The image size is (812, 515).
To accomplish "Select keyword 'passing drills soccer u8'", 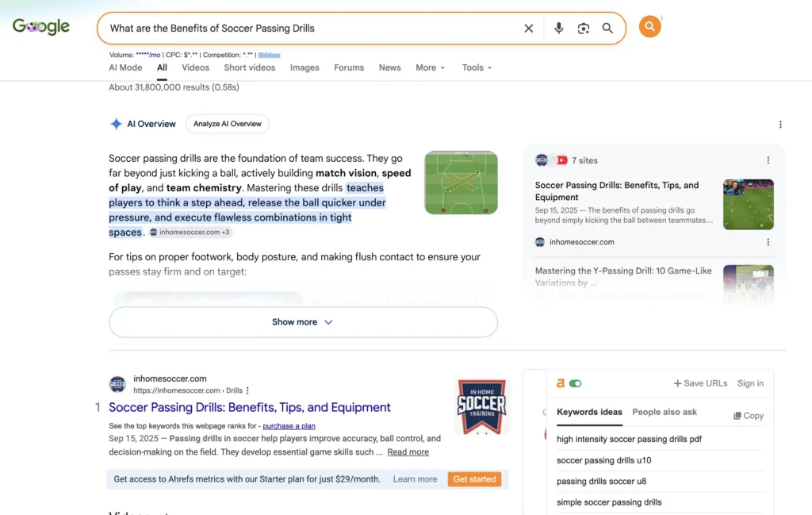I will [x=601, y=482].
